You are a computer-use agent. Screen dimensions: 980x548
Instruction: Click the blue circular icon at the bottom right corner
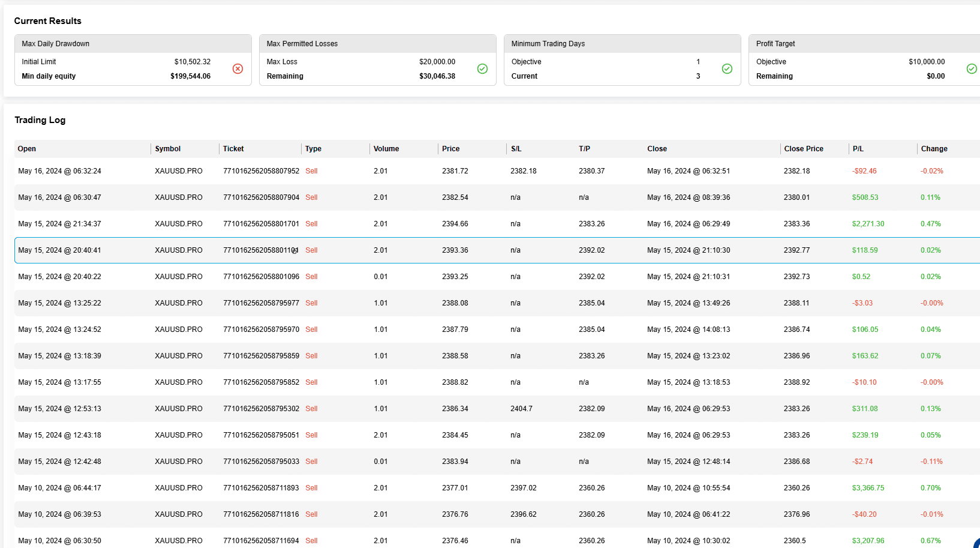coord(976,543)
